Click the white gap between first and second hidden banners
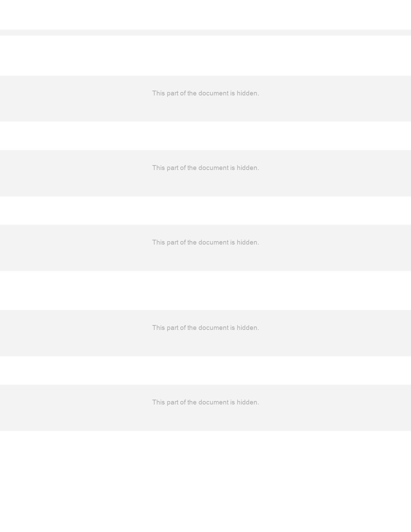The width and height of the screenshot is (411, 532). 205,136
